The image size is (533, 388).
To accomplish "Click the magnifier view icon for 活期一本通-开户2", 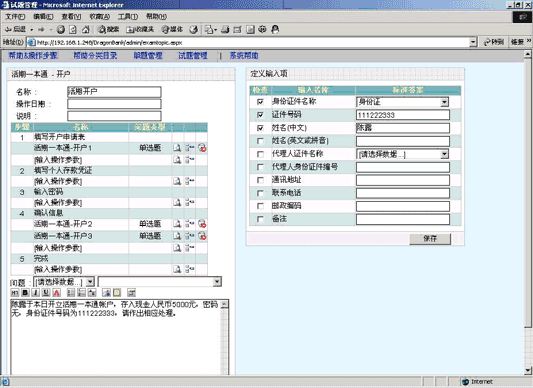I will point(177,224).
